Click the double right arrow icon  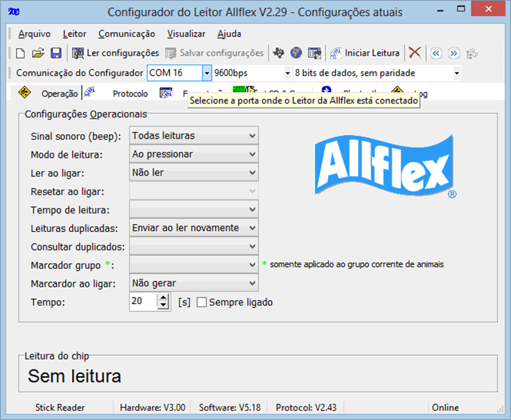click(454, 53)
